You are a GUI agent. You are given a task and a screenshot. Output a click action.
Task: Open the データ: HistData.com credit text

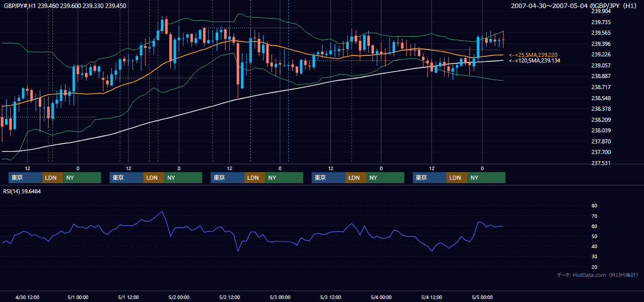(x=598, y=275)
